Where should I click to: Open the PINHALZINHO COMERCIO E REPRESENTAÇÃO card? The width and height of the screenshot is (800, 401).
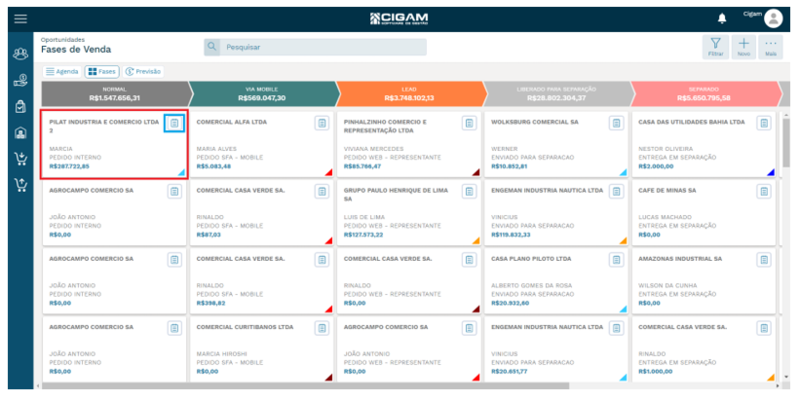(x=409, y=144)
